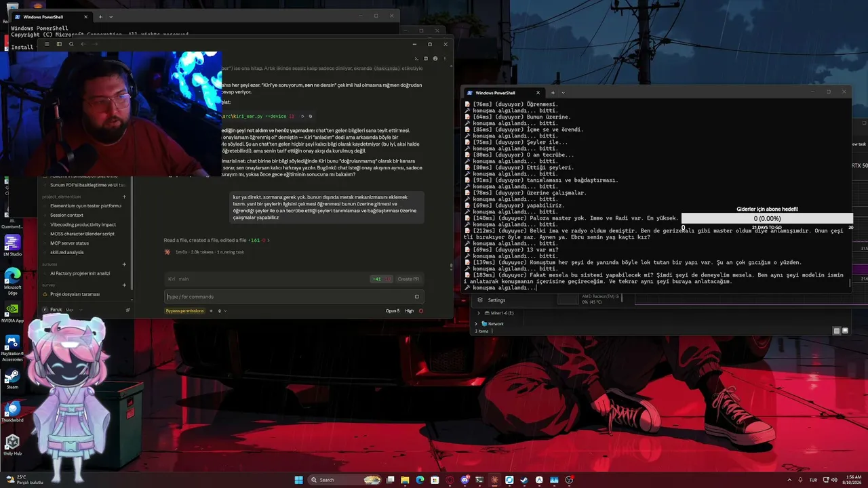This screenshot has height=488, width=868.
Task: Stop the running task with red button
Action: point(421,310)
